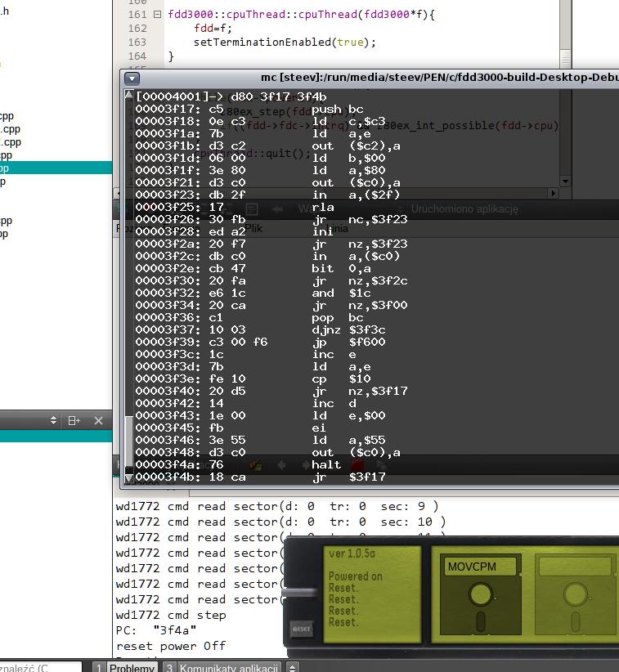Click the PC: "3f4a" log line
Viewport: 619px width, 672px height.
coord(156,630)
